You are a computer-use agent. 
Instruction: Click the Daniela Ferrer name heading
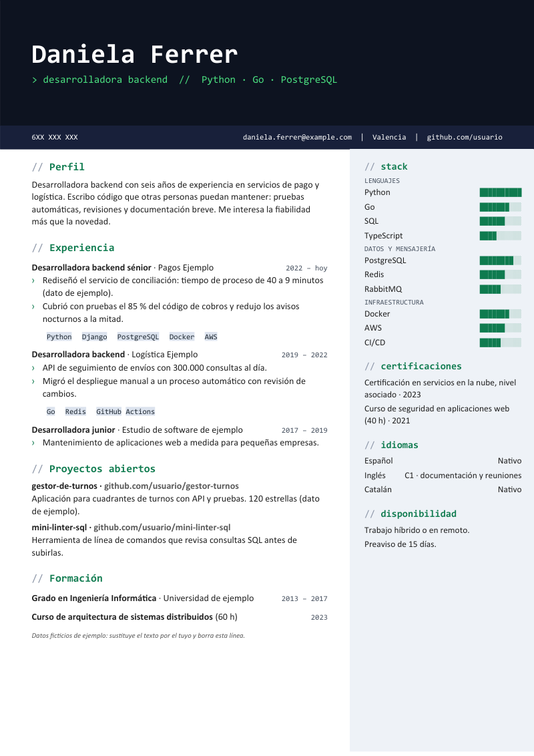click(x=134, y=54)
